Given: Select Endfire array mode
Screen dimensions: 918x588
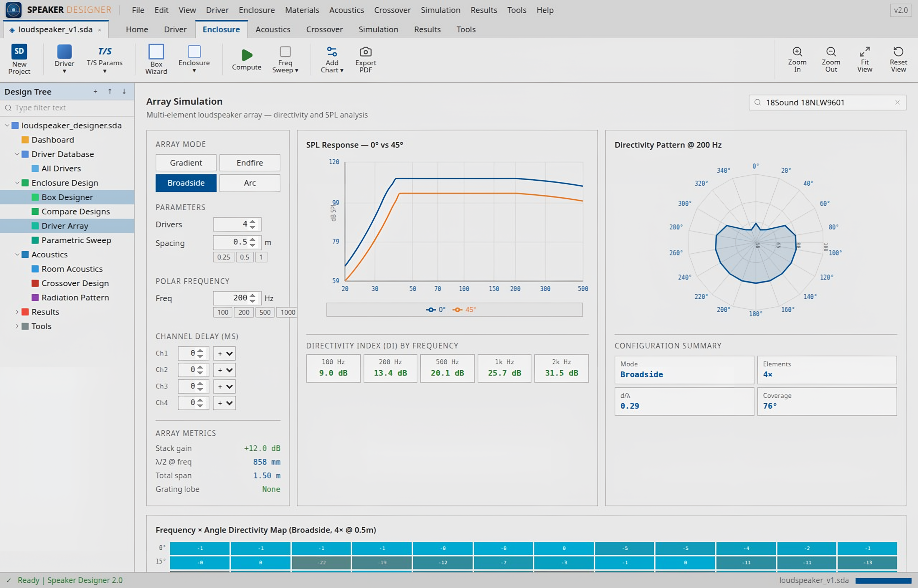Looking at the screenshot, I should click(250, 163).
